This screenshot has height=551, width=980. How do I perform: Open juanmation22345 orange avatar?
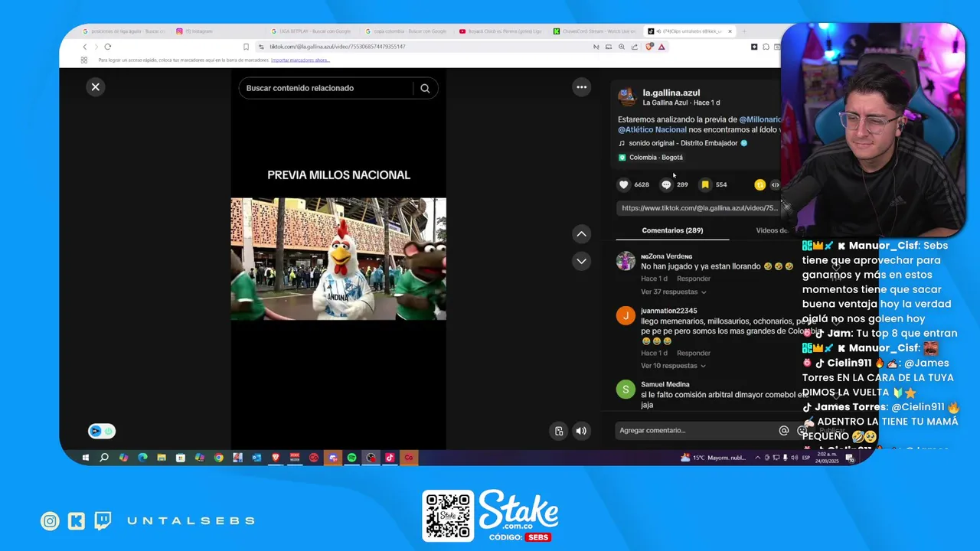pos(626,315)
